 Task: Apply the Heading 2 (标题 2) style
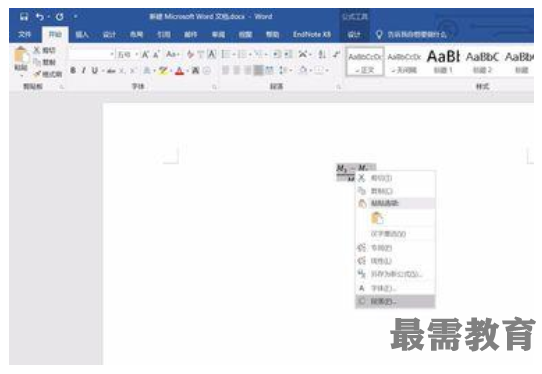click(x=482, y=63)
